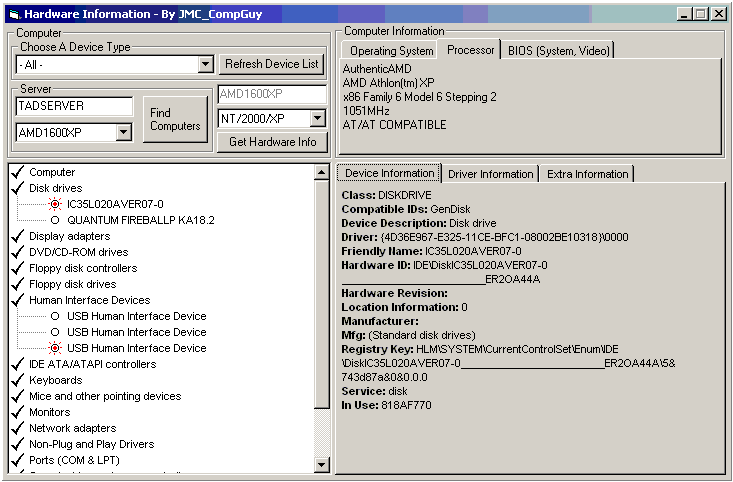Image resolution: width=733 pixels, height=482 pixels.
Task: Click the checkmark icon next to Keyboards
Action: point(17,380)
